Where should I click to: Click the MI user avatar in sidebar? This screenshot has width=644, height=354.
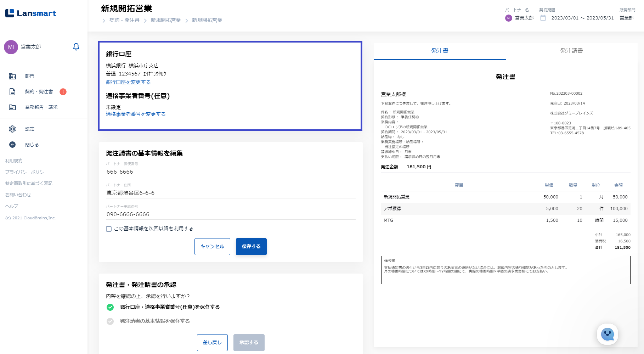click(x=11, y=47)
